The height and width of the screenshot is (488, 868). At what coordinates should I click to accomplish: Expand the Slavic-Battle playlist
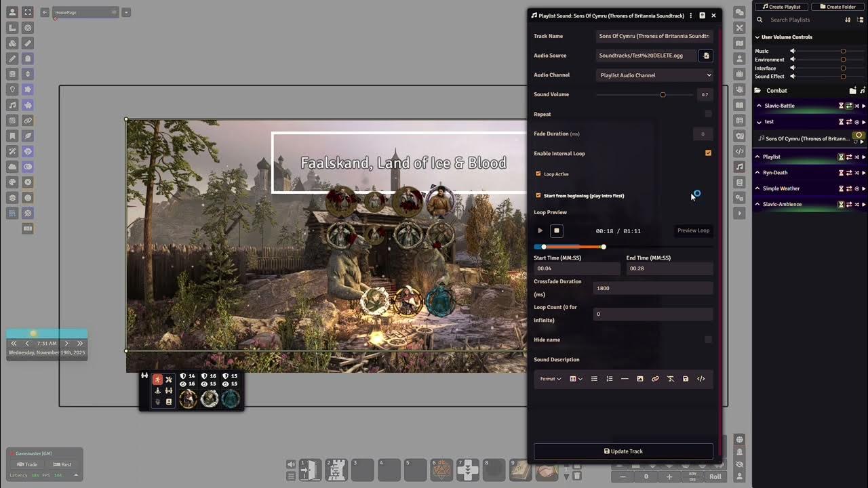[759, 106]
